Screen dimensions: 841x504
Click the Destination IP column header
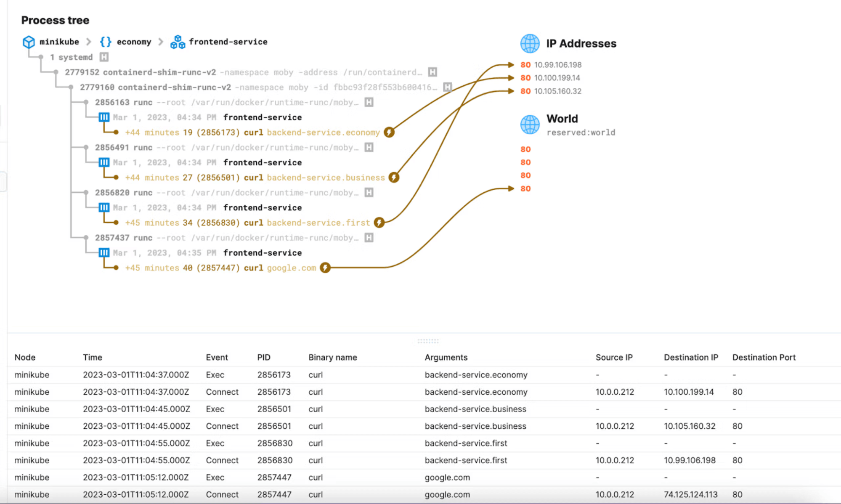click(x=691, y=357)
